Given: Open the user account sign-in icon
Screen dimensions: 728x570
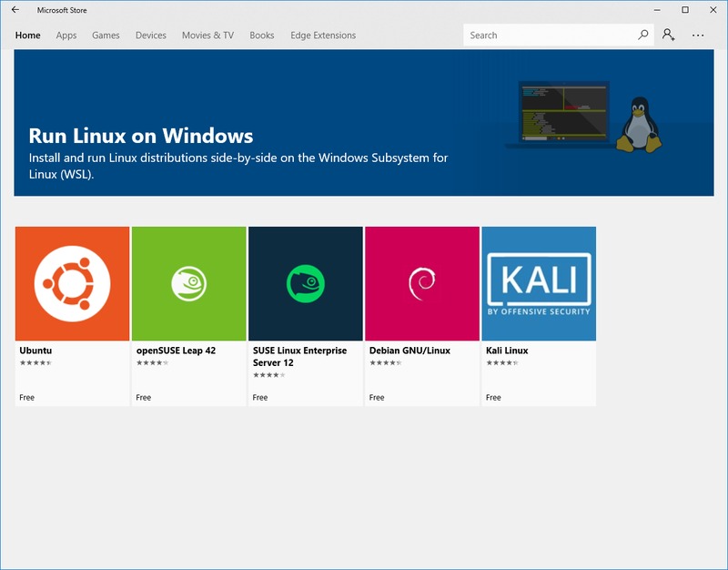Looking at the screenshot, I should (x=669, y=36).
